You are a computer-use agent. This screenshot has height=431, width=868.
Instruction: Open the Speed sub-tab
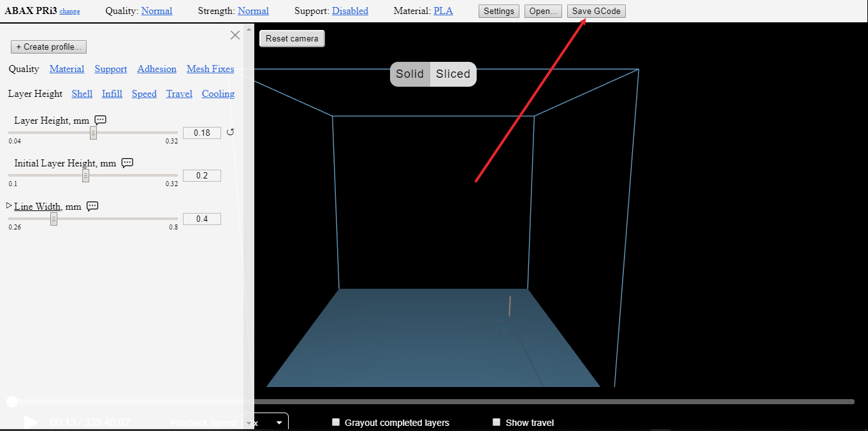(x=144, y=94)
